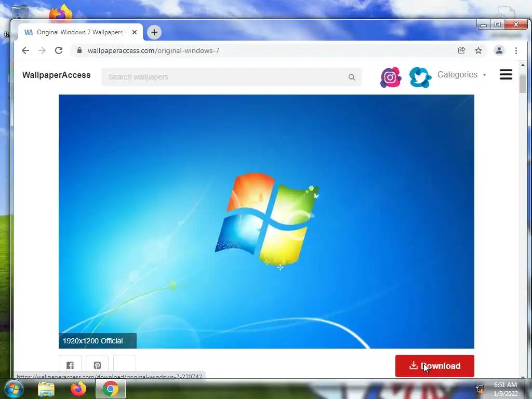Viewport: 532px width, 399px height.
Task: Open Chrome's three-dot menu
Action: 516,50
